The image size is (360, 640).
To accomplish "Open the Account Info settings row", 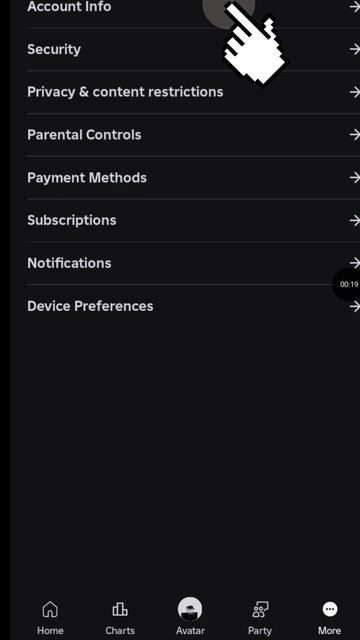I will (193, 7).
